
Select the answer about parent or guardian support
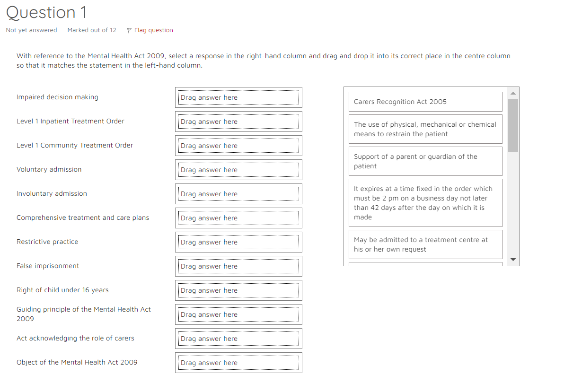pyautogui.click(x=425, y=161)
